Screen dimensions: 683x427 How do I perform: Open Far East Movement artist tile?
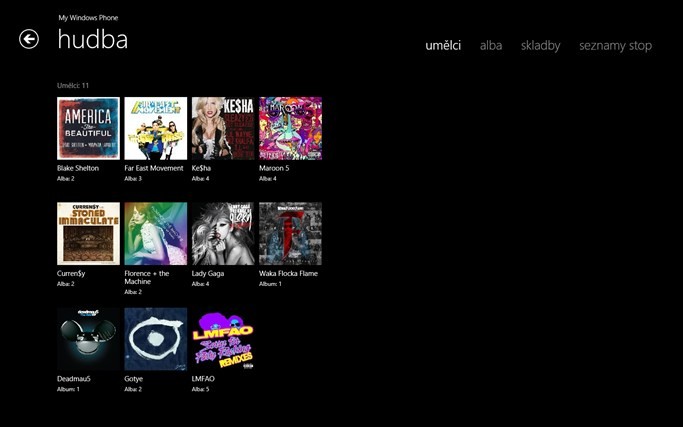coord(155,128)
